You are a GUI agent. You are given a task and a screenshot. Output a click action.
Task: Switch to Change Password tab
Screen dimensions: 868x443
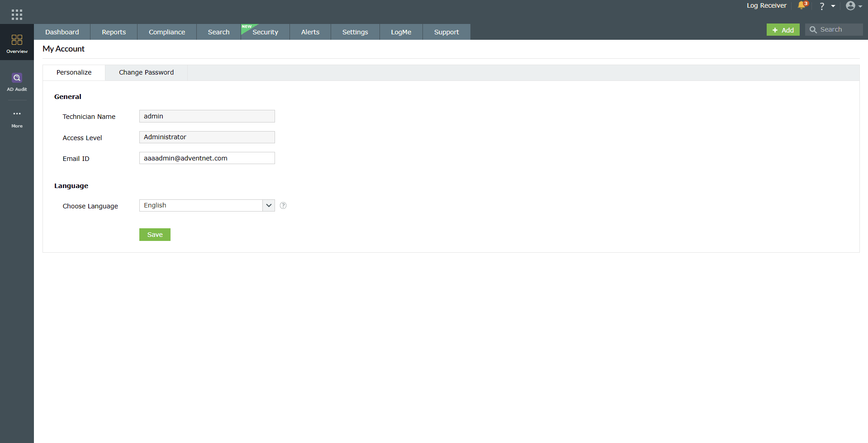146,72
